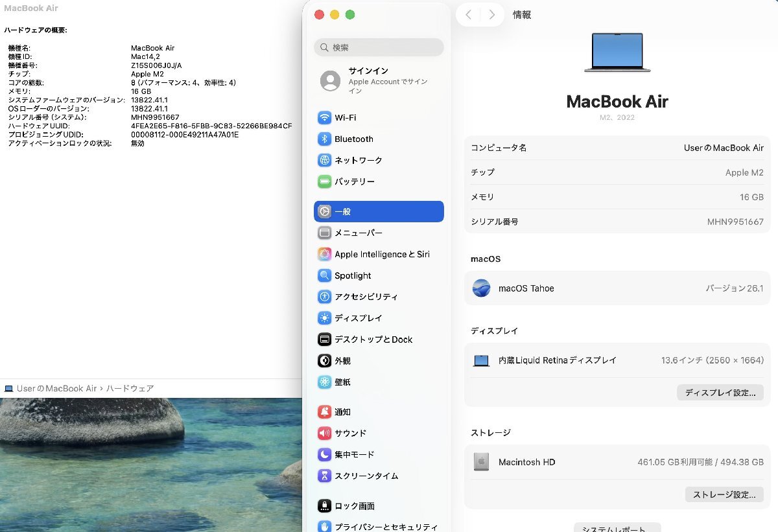Open プライバシーとセキュリティ hand icon

(x=325, y=526)
